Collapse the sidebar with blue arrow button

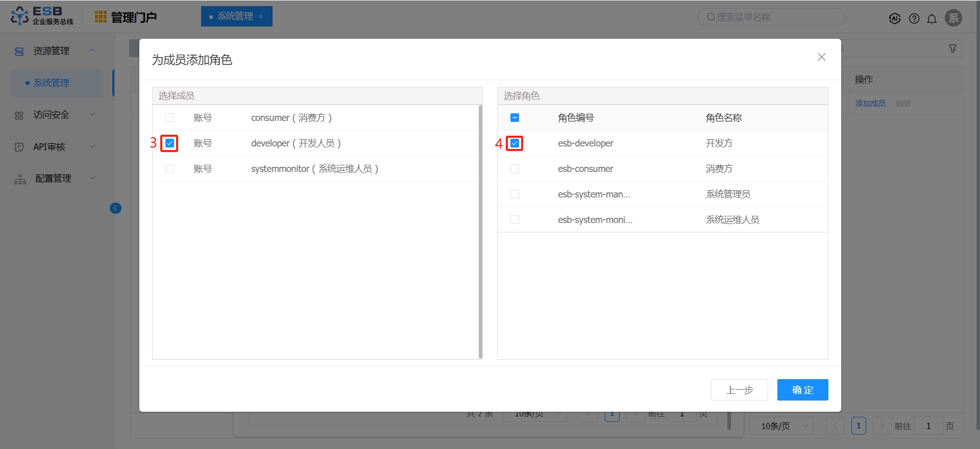(115, 208)
